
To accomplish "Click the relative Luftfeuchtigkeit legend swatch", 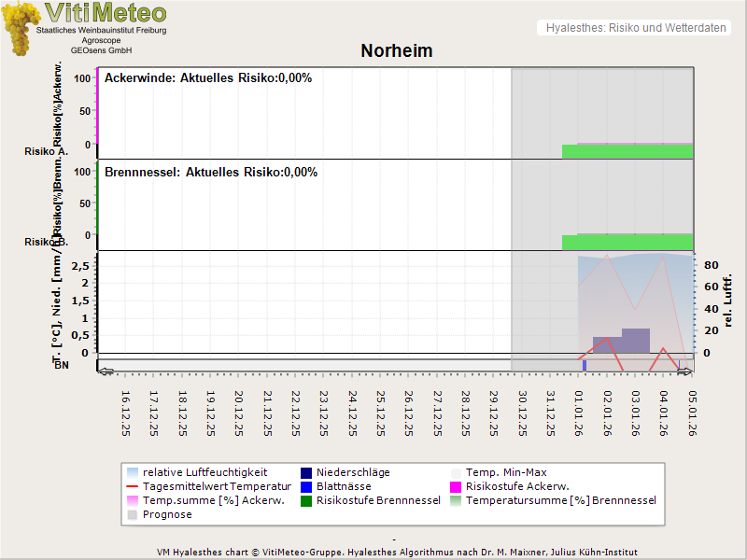I will point(133,472).
